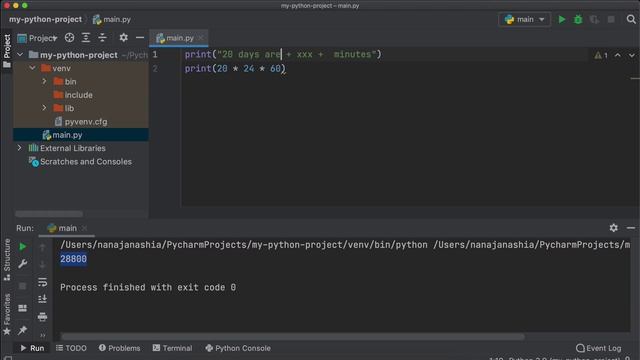Open the Terminal tool window
This screenshot has height=360, width=640.
pos(172,348)
